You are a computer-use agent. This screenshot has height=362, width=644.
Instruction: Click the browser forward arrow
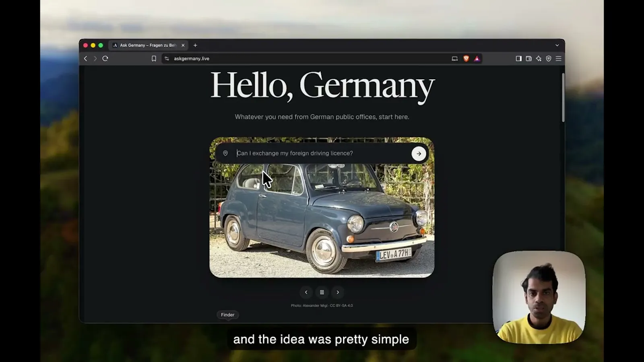(95, 59)
